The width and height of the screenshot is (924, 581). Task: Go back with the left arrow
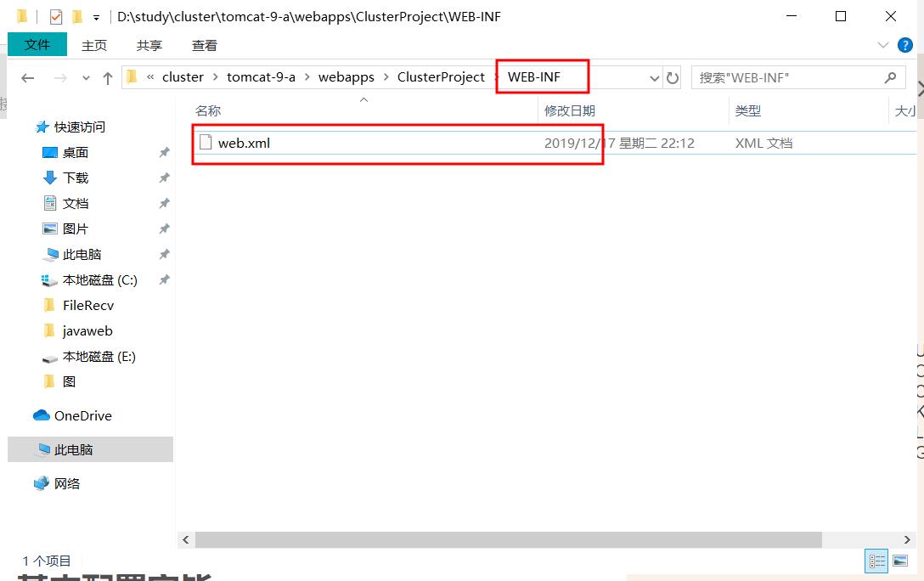[28, 78]
